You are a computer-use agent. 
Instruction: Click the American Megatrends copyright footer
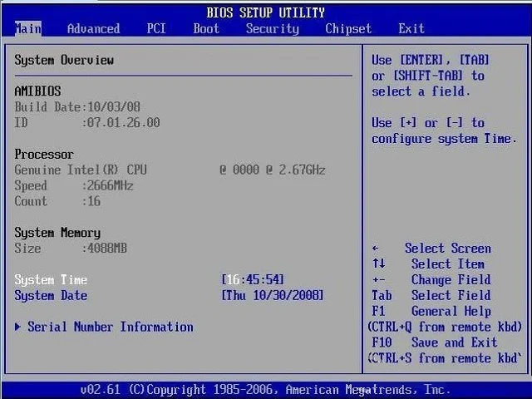pos(266,389)
